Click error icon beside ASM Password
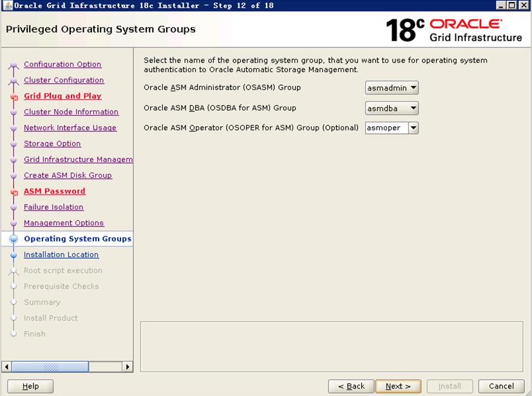The height and width of the screenshot is (396, 532). point(14,193)
